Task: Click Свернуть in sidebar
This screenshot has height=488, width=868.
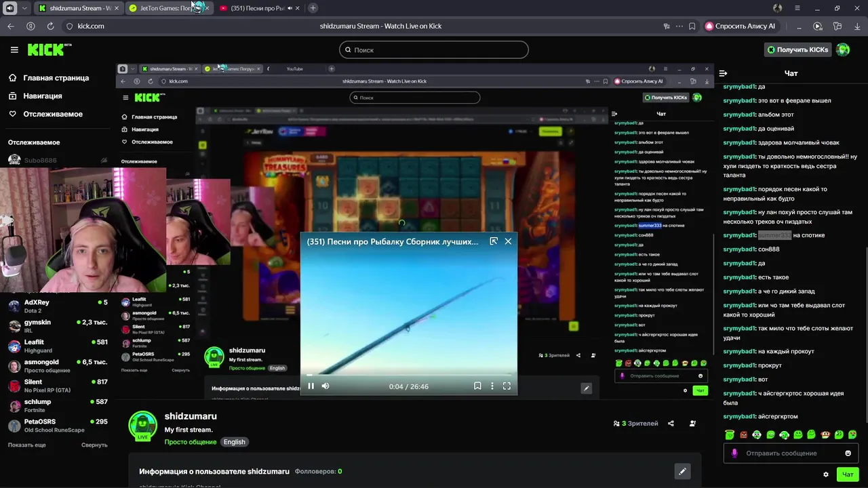Action: pyautogui.click(x=94, y=445)
